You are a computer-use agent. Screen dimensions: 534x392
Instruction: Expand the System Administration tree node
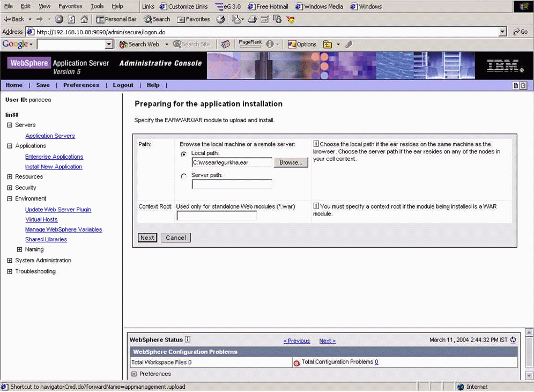pos(10,261)
